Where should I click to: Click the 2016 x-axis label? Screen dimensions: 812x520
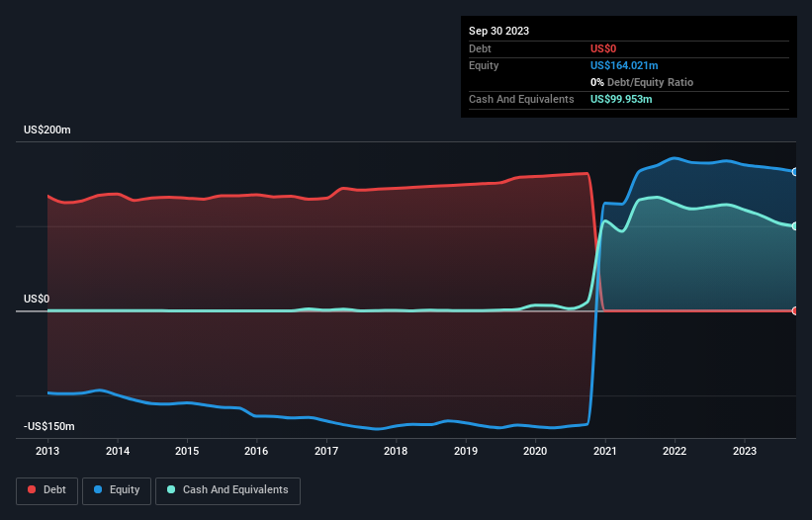coord(256,451)
